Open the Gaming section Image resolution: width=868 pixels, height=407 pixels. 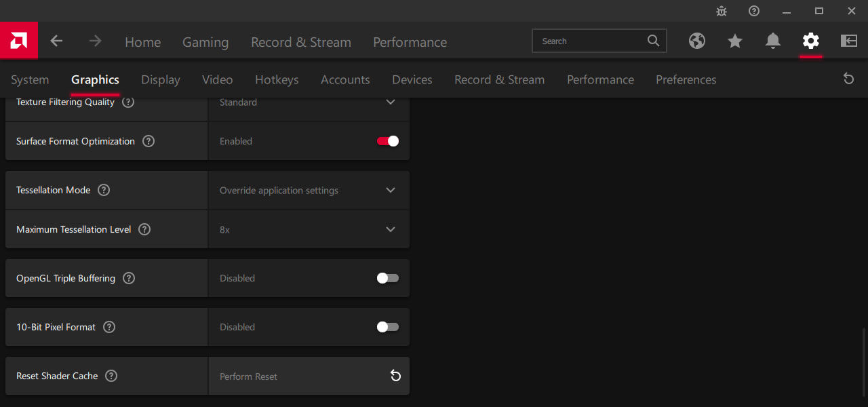click(205, 42)
